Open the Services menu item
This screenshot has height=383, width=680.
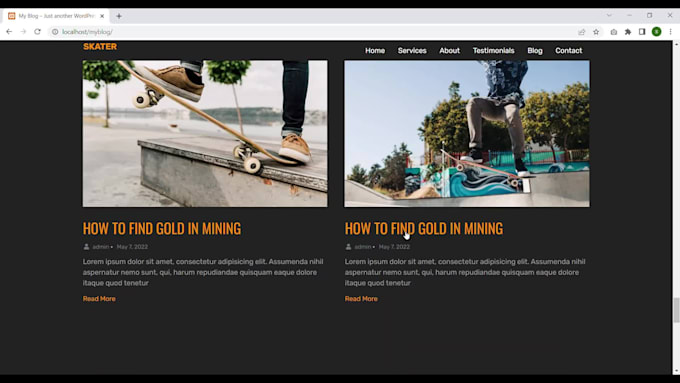point(412,51)
